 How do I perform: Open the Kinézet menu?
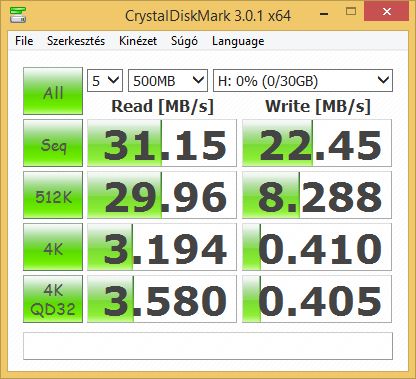coord(138,41)
